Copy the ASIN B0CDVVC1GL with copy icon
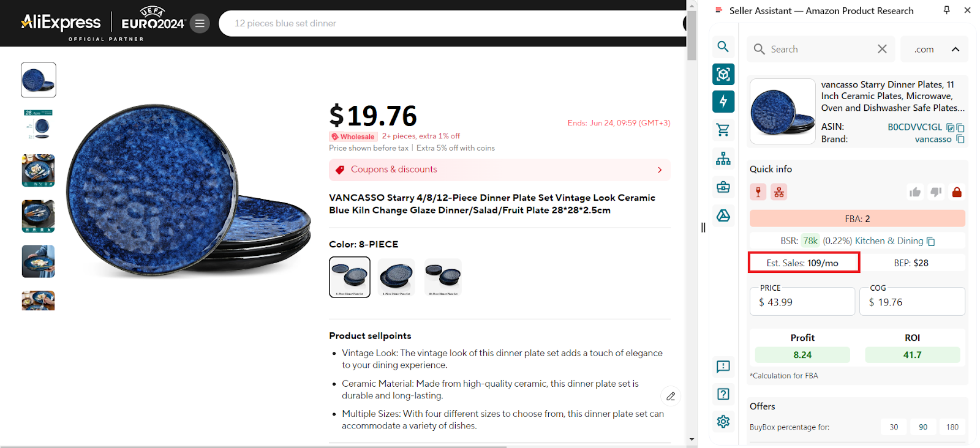 pos(959,127)
